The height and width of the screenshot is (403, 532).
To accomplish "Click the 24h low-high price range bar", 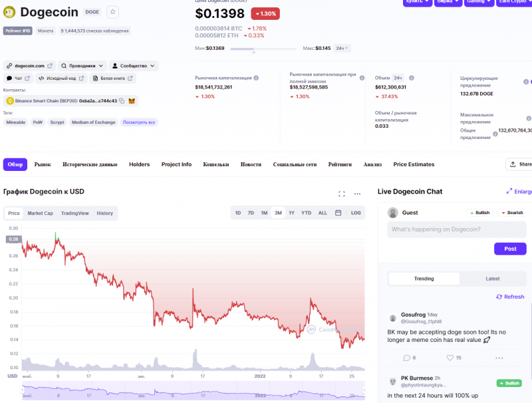I will (x=263, y=49).
